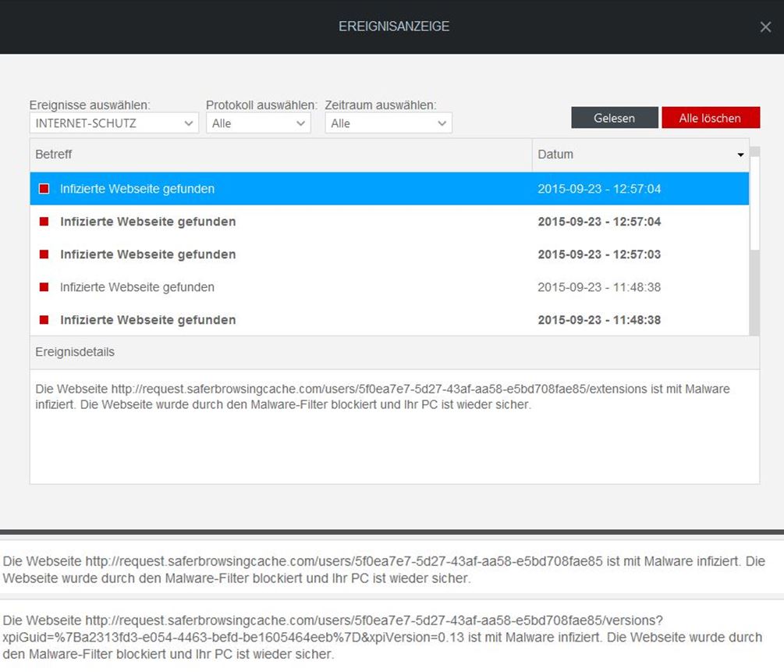Click the EREIGNISANZEIGE window title
This screenshot has width=784, height=672.
394,27
